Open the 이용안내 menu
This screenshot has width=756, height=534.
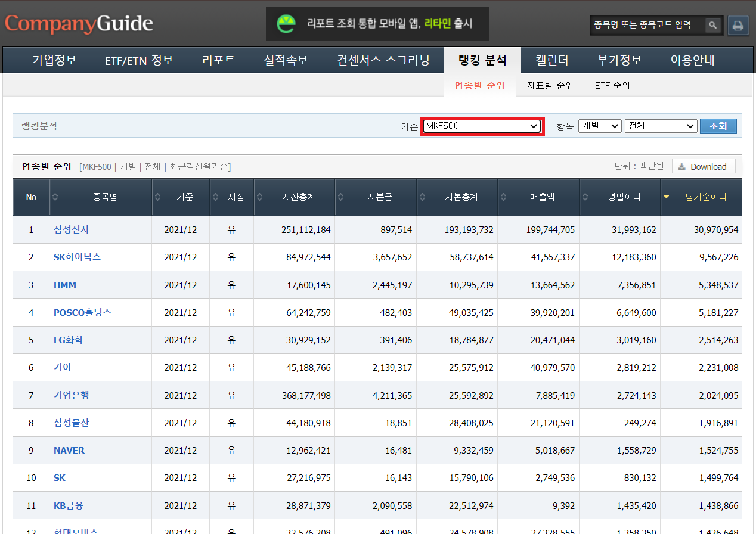(692, 60)
